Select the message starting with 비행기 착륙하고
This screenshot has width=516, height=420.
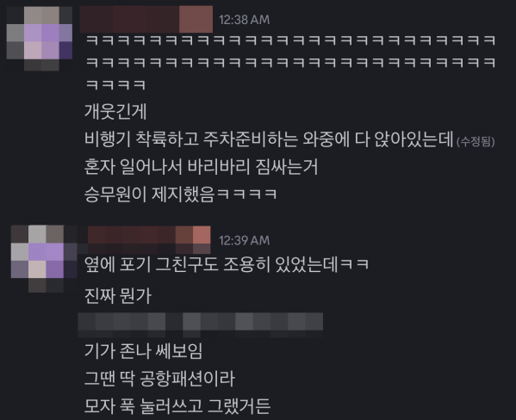pos(269,139)
